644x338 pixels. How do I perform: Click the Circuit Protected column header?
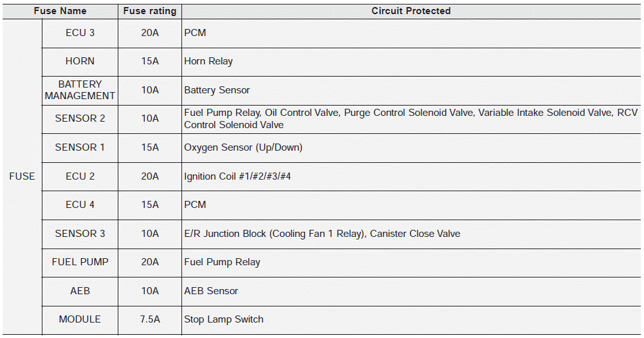click(x=411, y=11)
